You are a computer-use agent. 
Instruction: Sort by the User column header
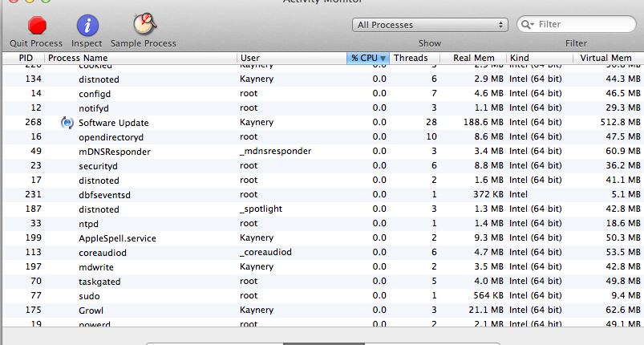292,58
